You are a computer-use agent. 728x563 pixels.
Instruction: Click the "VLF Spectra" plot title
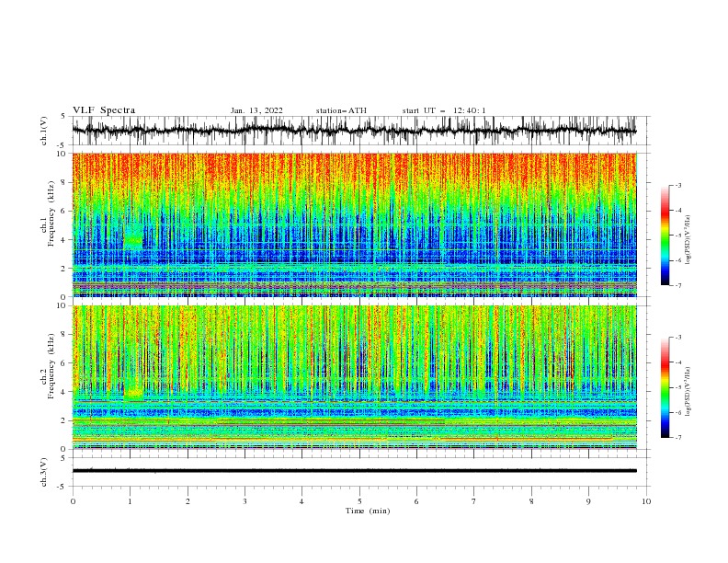point(104,110)
